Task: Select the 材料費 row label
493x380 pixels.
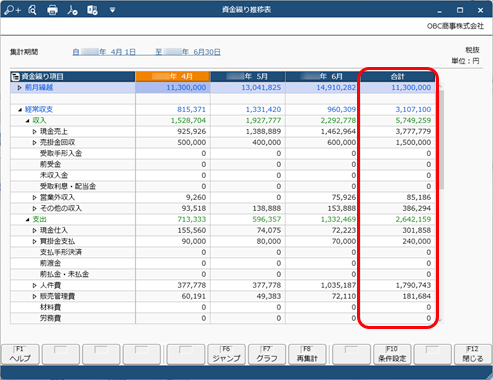Action: tap(50, 307)
